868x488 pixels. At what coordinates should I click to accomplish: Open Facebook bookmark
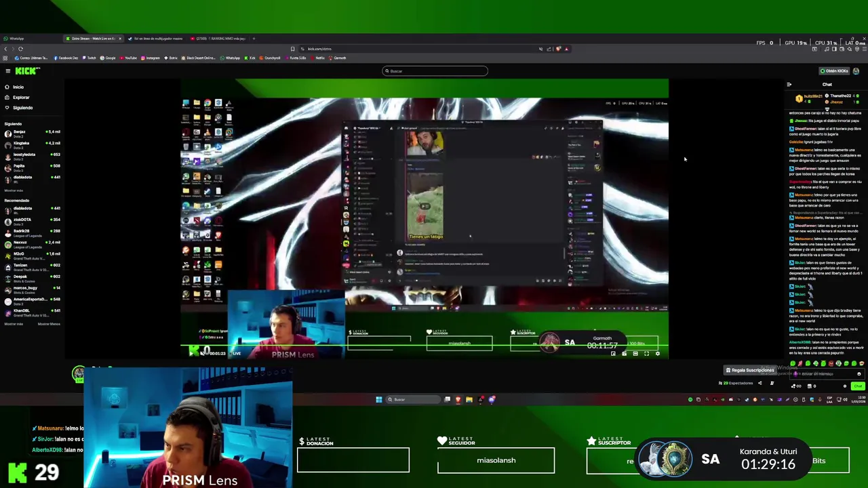pyautogui.click(x=66, y=58)
